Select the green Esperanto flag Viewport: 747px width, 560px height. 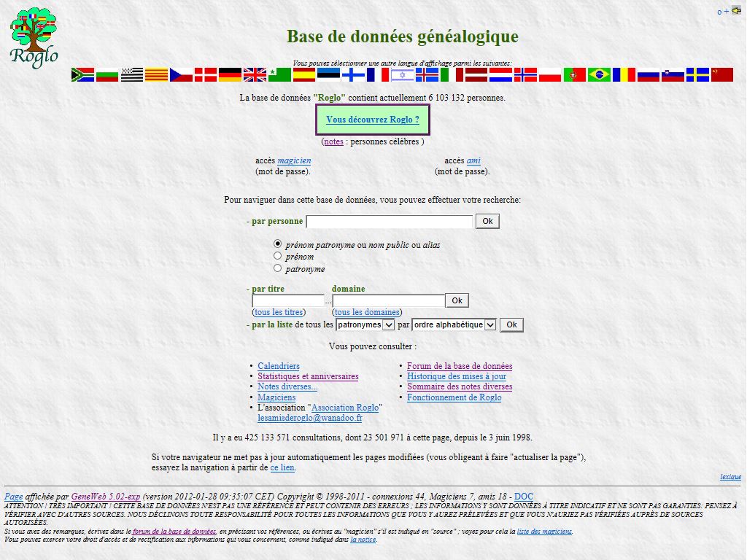[279, 75]
